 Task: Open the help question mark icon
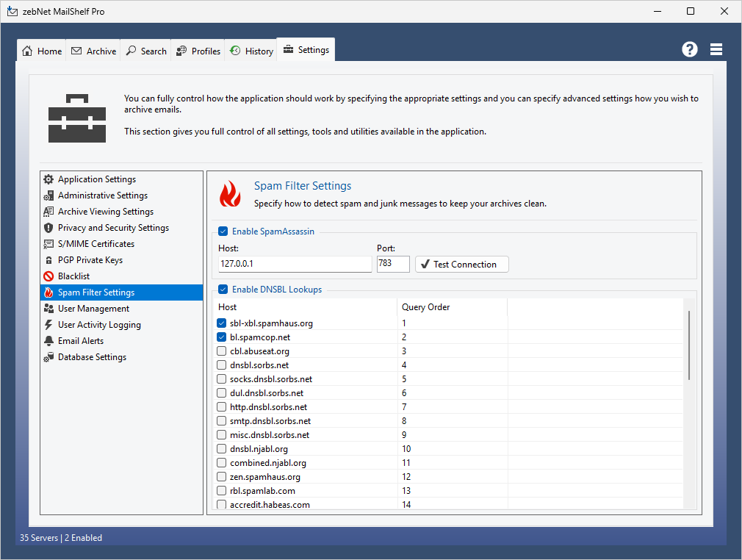[x=689, y=49]
